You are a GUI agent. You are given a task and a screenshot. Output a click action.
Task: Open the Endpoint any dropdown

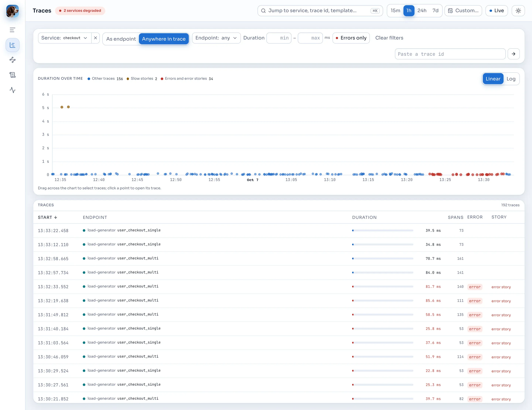click(216, 38)
